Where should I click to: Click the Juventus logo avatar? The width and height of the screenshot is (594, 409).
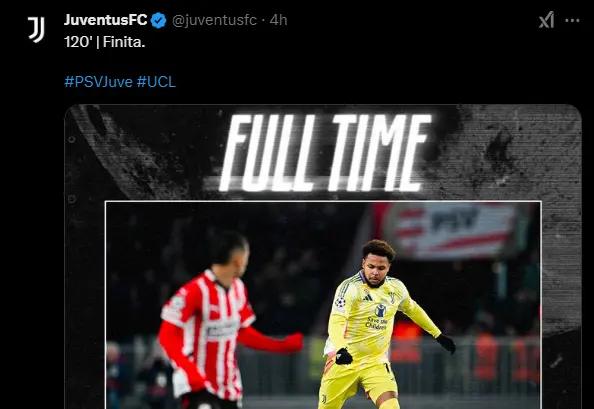[36, 30]
